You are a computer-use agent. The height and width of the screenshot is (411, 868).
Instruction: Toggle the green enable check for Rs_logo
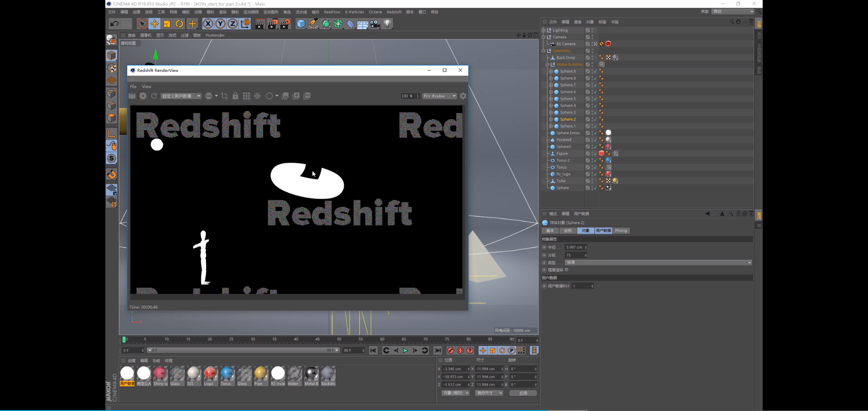[x=595, y=174]
